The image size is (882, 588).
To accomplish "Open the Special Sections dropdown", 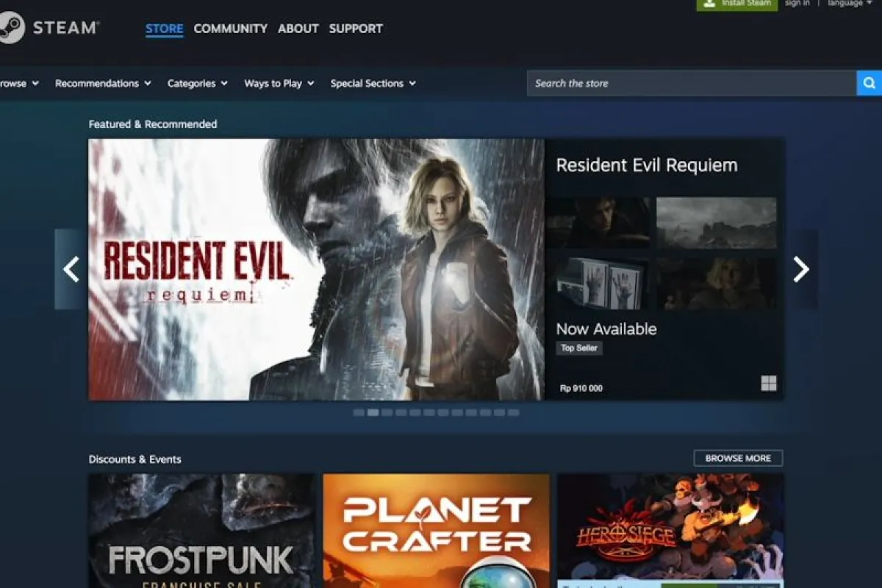I will pyautogui.click(x=373, y=84).
